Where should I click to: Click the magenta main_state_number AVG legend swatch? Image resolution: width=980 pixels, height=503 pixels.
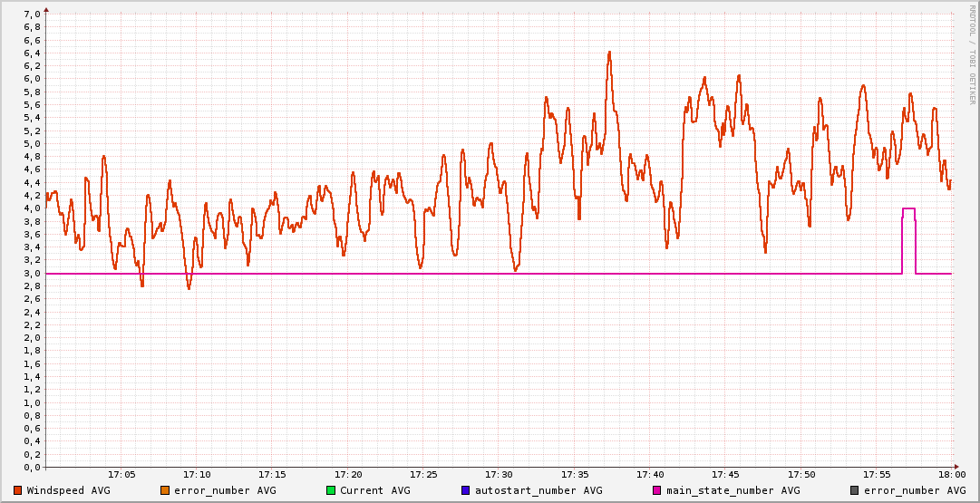[x=657, y=490]
